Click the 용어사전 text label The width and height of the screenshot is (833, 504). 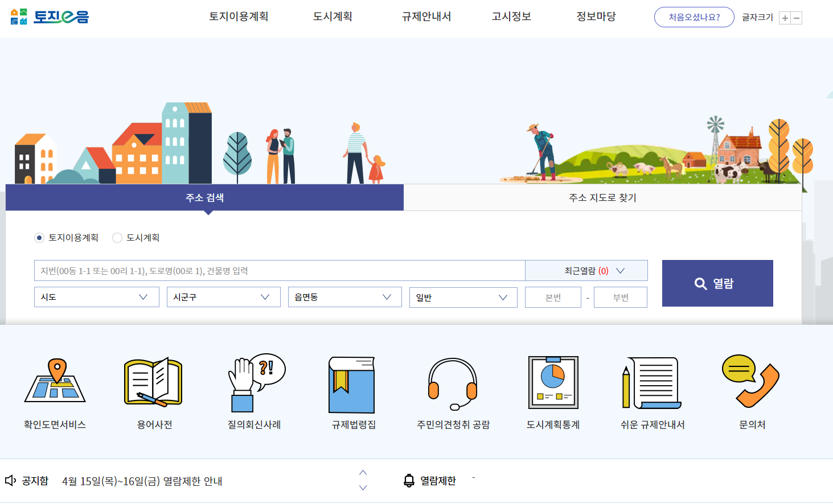click(x=154, y=425)
